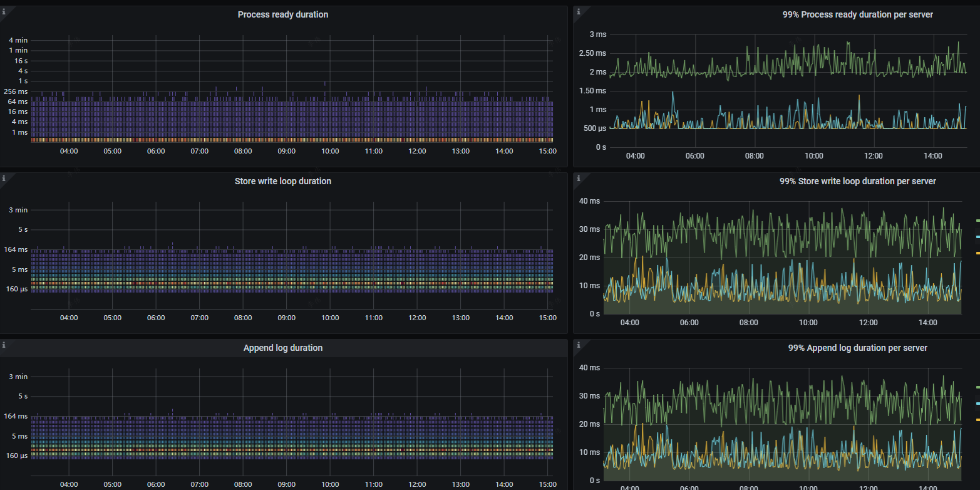
Task: Click green legend swatch in 99% Append log panel
Action: pos(977,387)
